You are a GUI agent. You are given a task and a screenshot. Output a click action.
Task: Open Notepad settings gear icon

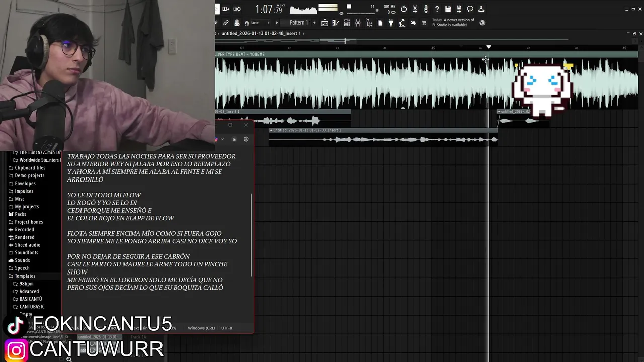pos(246,139)
